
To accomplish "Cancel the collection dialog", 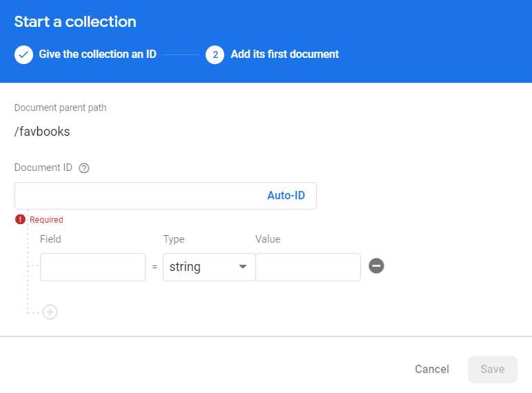I will coord(432,369).
